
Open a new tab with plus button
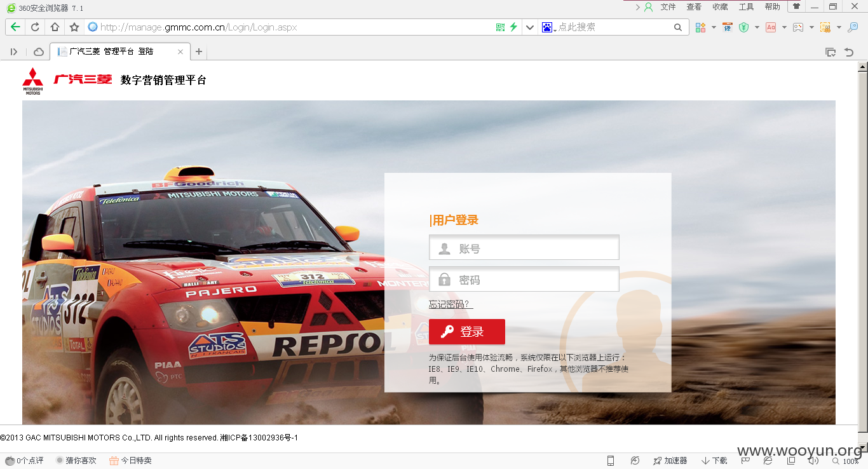198,51
